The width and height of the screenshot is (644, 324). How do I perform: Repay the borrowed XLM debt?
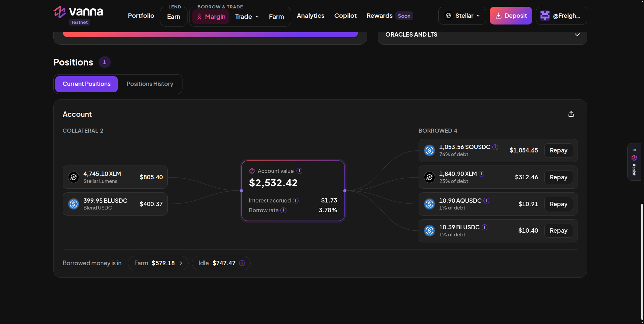(558, 177)
